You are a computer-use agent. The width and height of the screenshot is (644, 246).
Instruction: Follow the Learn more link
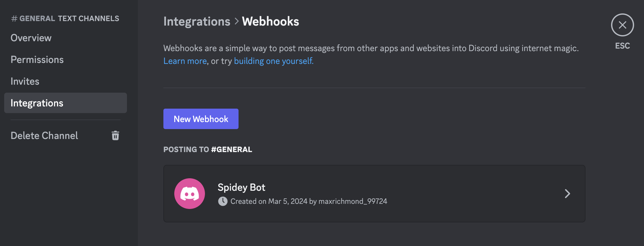(185, 61)
